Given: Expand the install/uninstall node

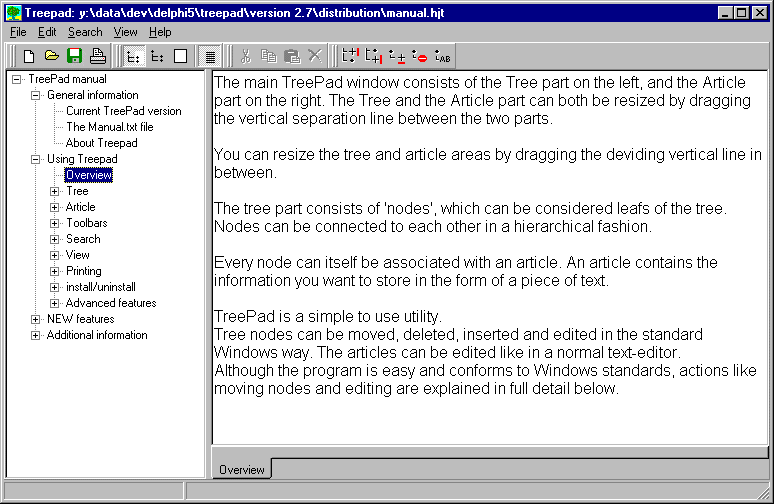Looking at the screenshot, I should 54,287.
